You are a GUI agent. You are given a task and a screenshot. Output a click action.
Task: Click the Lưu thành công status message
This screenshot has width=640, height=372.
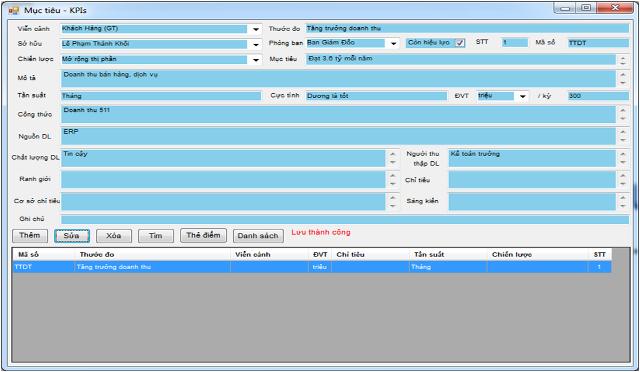321,232
